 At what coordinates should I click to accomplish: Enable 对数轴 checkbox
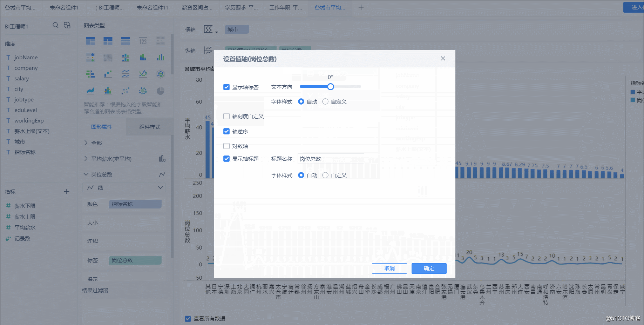(226, 146)
